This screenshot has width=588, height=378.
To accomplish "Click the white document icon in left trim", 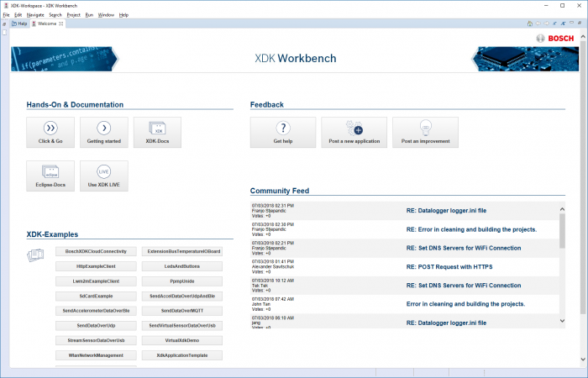I will click(x=4, y=32).
